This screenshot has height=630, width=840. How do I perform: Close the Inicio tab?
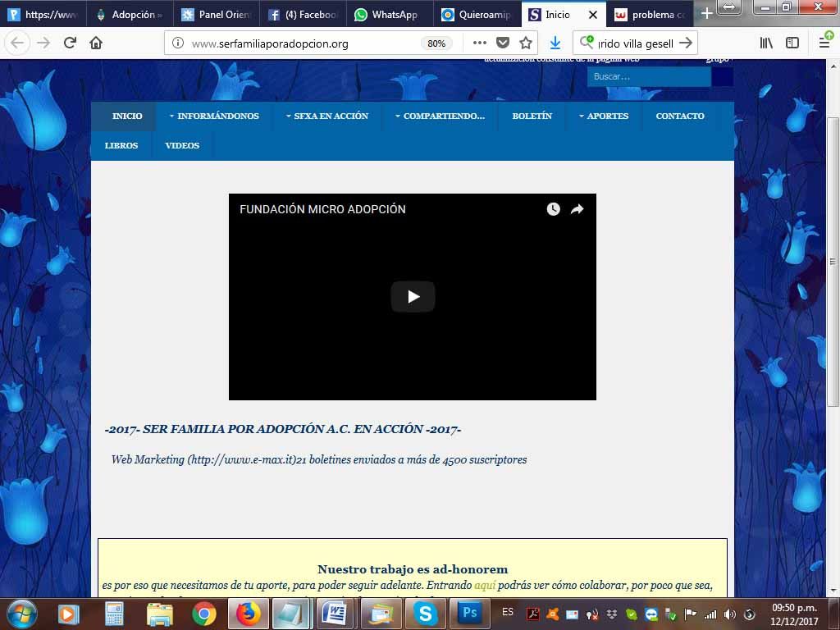(593, 15)
